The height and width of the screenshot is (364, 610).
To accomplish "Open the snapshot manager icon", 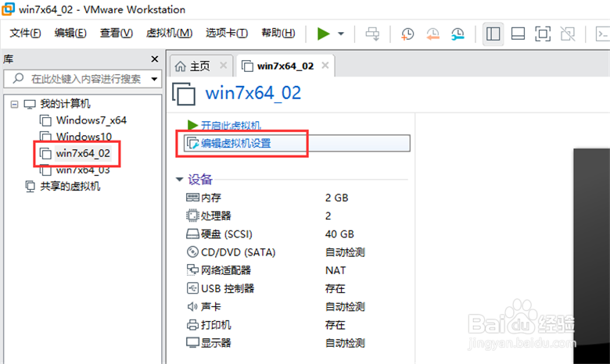I will [457, 34].
